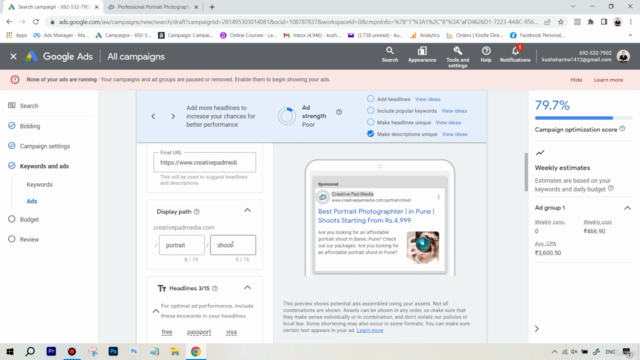Show next recommendation with right arrow

click(173, 116)
